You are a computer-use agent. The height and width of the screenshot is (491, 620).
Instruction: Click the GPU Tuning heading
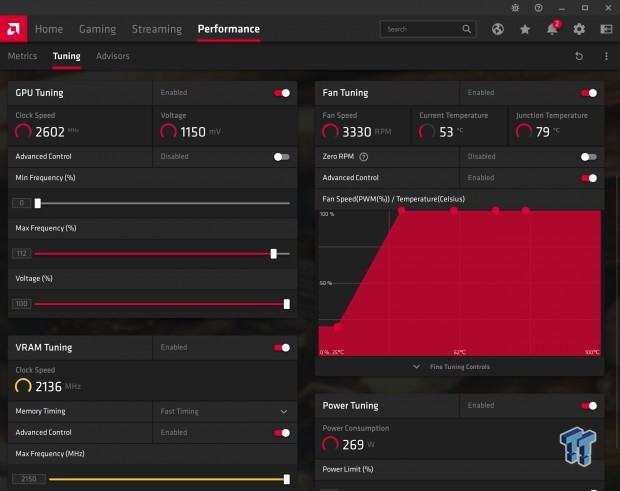pos(39,93)
